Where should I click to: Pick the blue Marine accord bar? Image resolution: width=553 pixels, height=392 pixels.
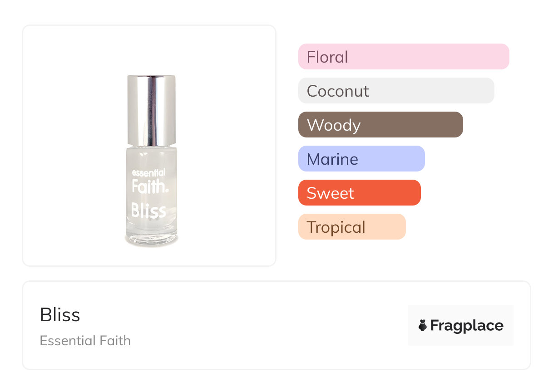point(361,159)
